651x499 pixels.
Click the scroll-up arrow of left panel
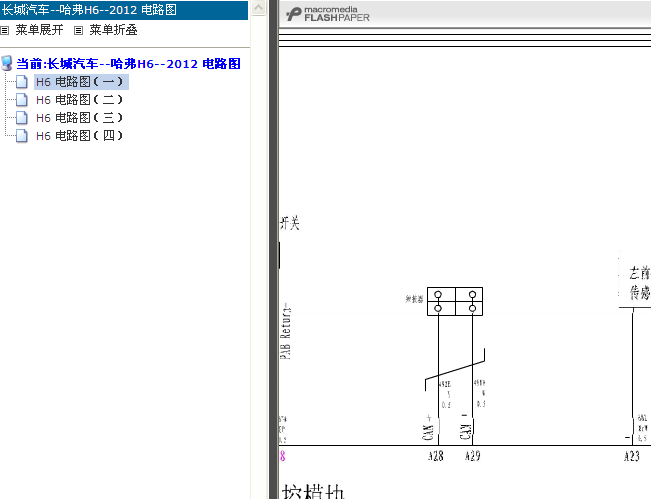click(x=259, y=8)
